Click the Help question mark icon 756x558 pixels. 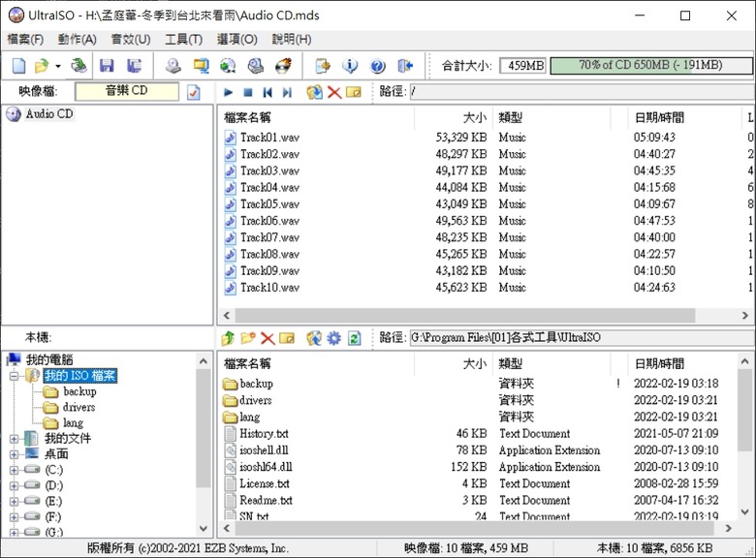point(378,65)
